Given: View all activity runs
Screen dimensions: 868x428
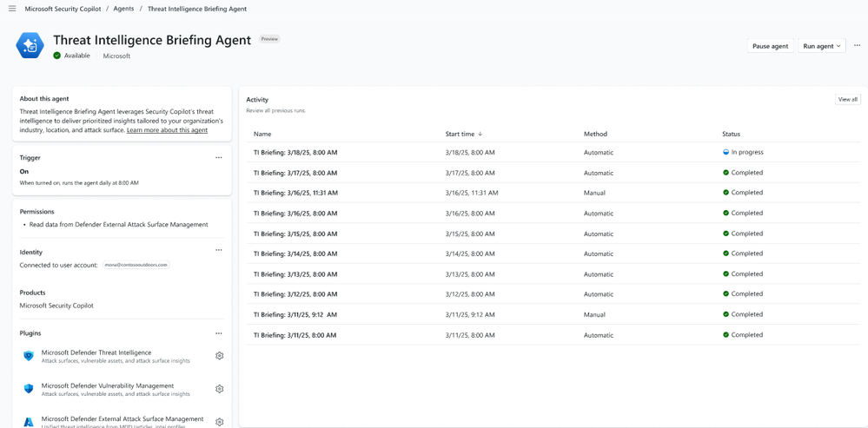Looking at the screenshot, I should (x=847, y=100).
